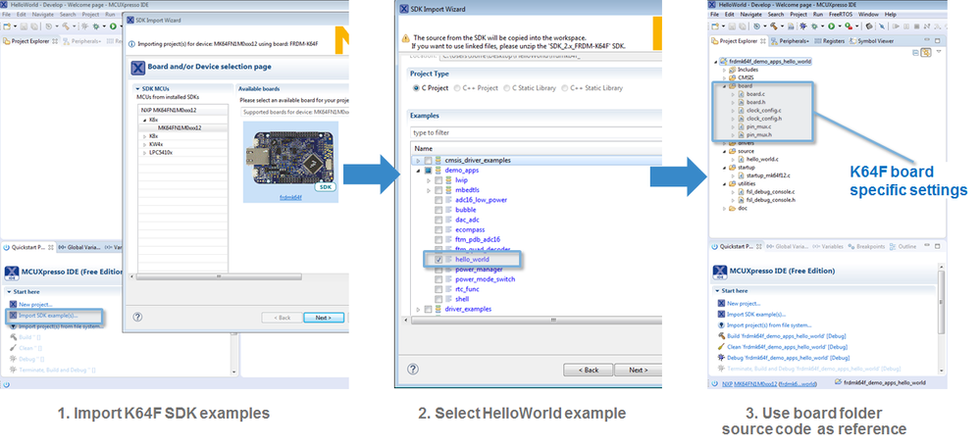Click frdmk64f link under board image
The height and width of the screenshot is (447, 980).
[x=290, y=196]
